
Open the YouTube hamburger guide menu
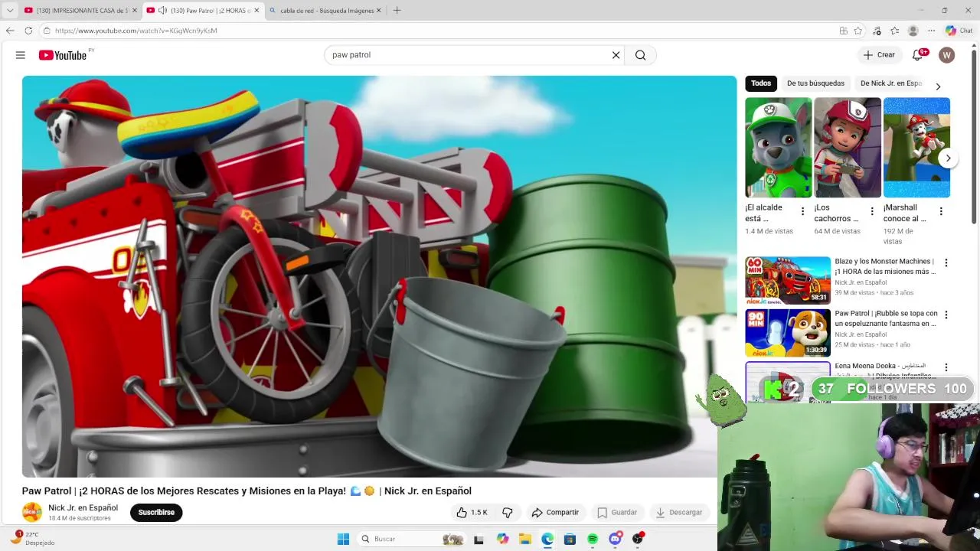pyautogui.click(x=21, y=55)
